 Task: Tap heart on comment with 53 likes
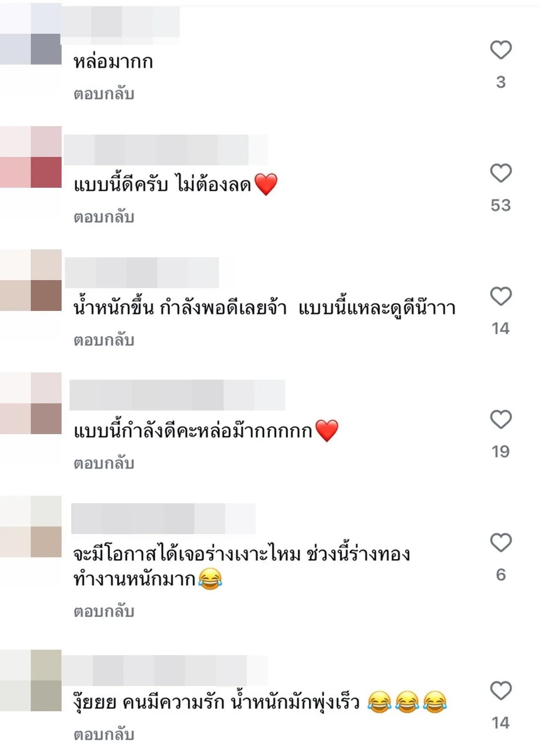[501, 173]
